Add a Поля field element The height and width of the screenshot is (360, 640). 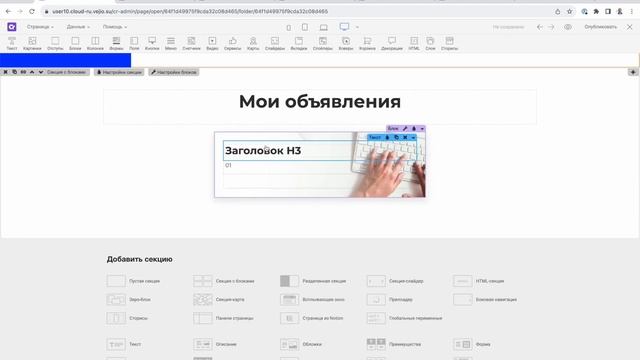[x=134, y=43]
